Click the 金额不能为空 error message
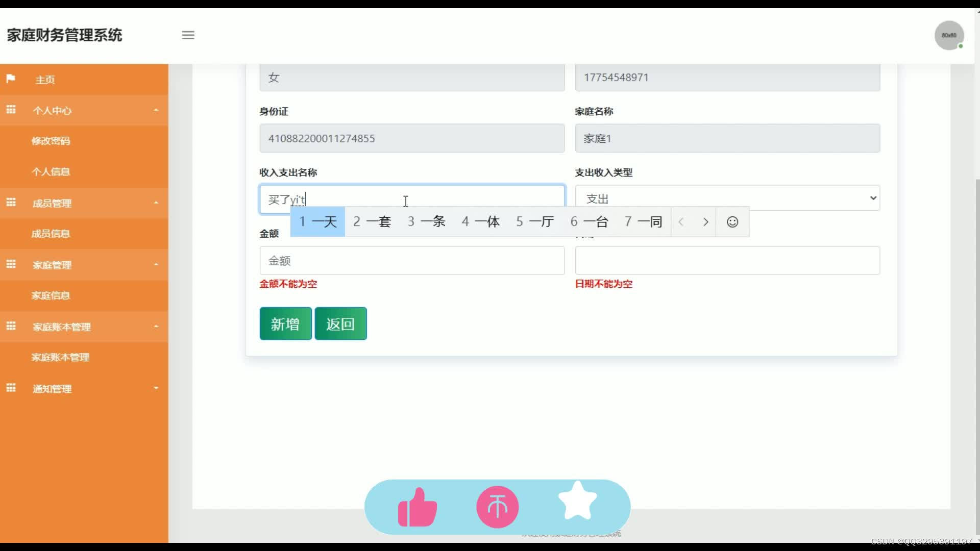Viewport: 980px width, 551px height. point(288,284)
